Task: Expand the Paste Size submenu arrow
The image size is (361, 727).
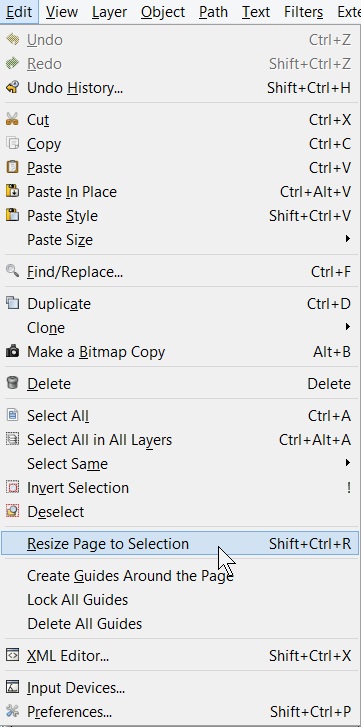Action: click(348, 239)
